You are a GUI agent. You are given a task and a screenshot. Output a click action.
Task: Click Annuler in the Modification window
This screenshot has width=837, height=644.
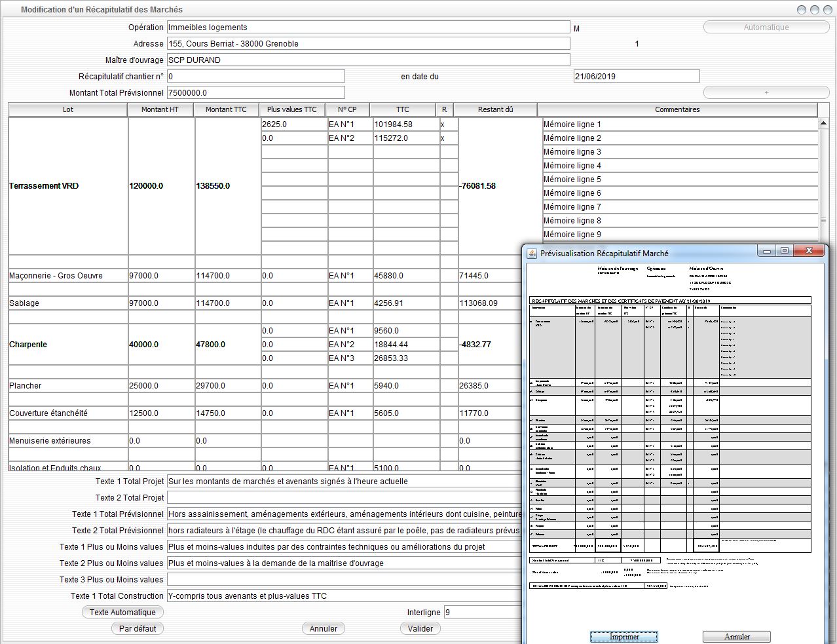point(324,628)
